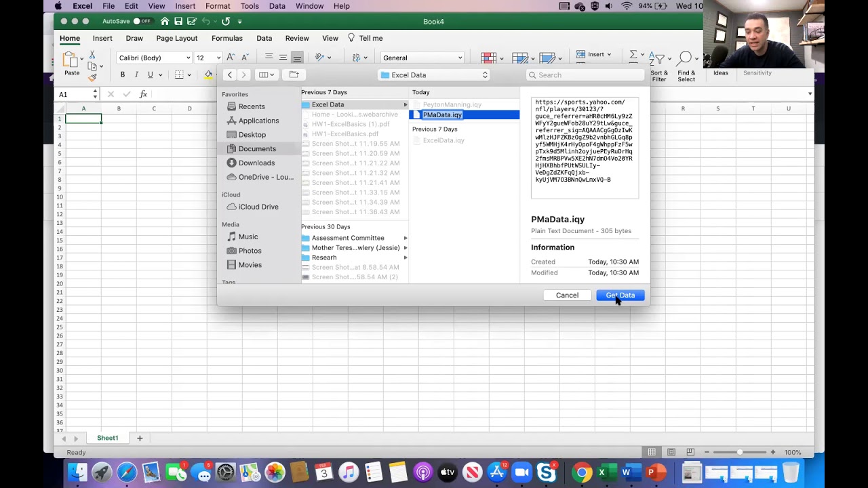This screenshot has width=868, height=488.
Task: Click the Increase Font Size icon
Action: pos(231,58)
